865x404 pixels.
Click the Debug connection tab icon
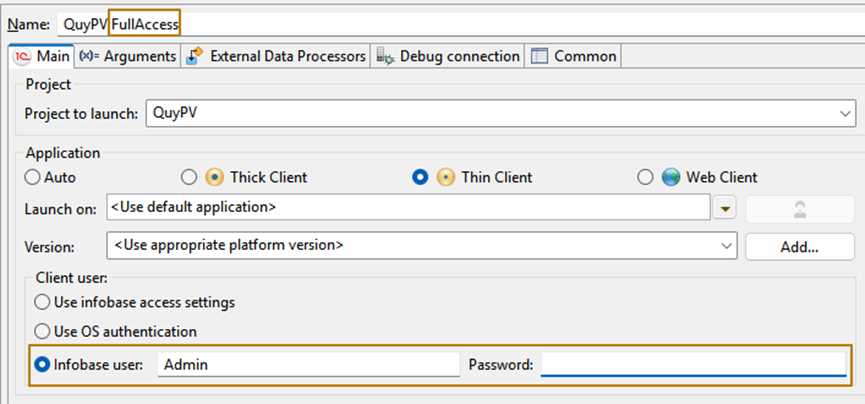pyautogui.click(x=385, y=56)
